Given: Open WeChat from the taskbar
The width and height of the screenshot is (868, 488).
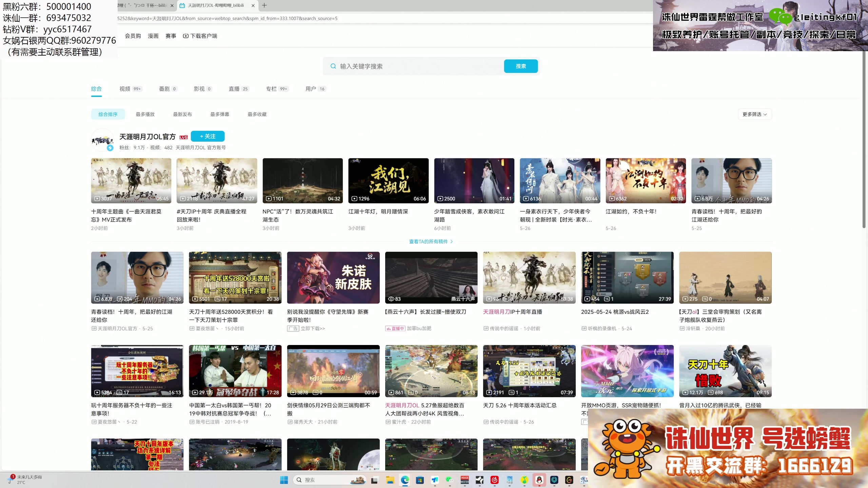Looking at the screenshot, I should [x=450, y=480].
